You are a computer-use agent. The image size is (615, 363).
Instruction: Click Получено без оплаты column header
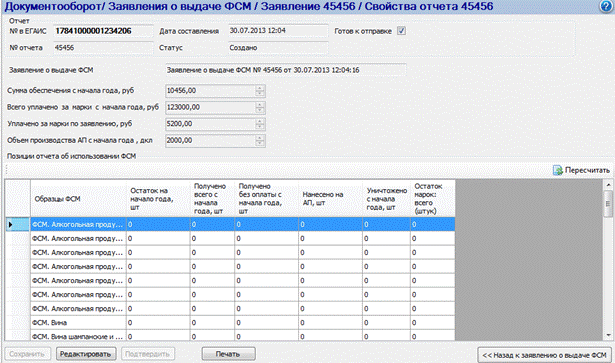coord(267,199)
